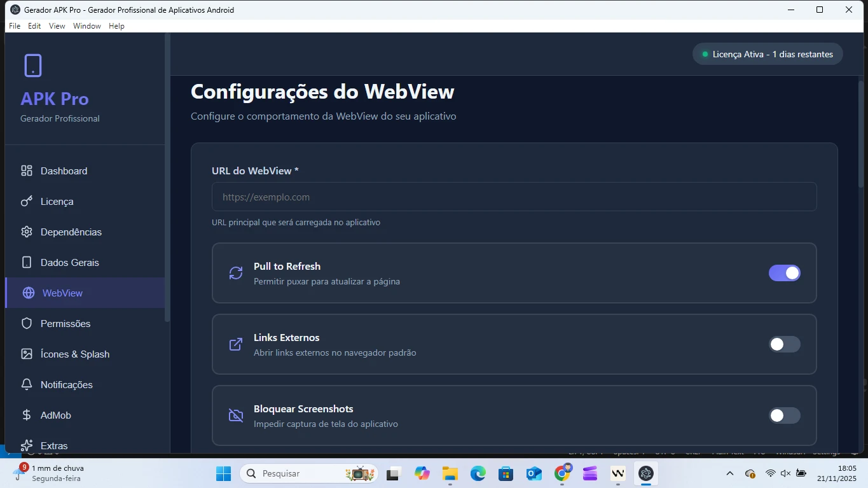Click the dollar icon beside AdMob
868x488 pixels.
click(27, 415)
